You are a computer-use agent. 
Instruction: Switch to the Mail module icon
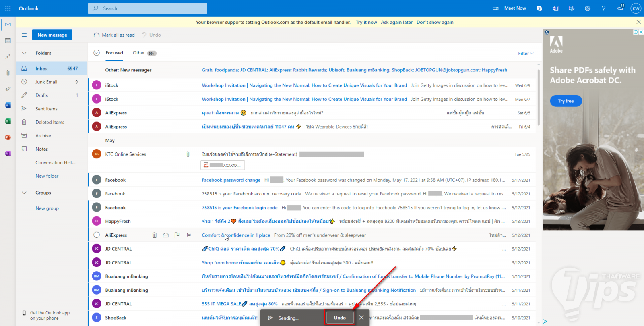coord(8,25)
